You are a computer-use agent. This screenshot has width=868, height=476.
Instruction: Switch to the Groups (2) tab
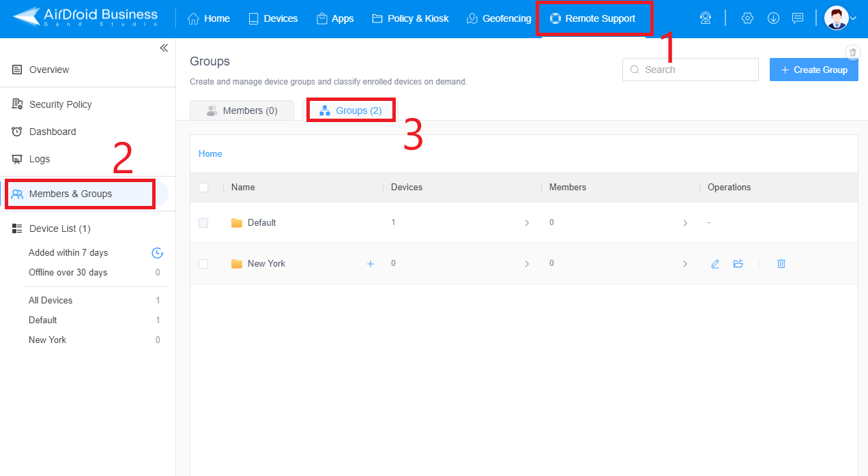tap(351, 110)
